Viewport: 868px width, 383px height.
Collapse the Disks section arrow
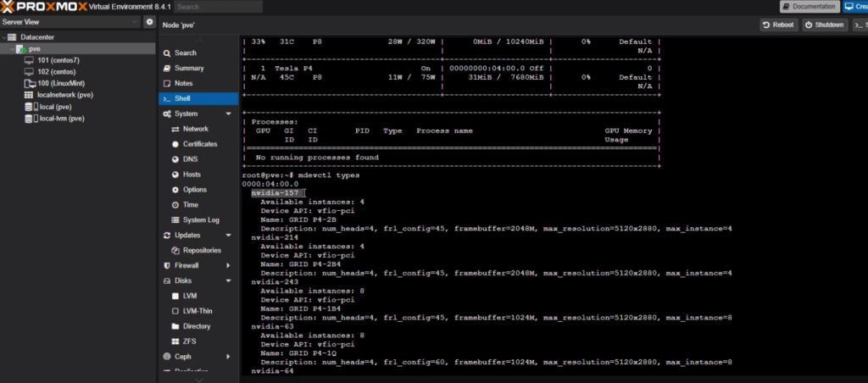coord(228,280)
